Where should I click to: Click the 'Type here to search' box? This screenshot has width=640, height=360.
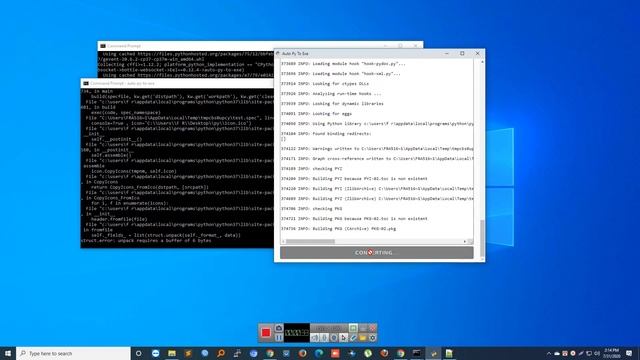[x=73, y=353]
